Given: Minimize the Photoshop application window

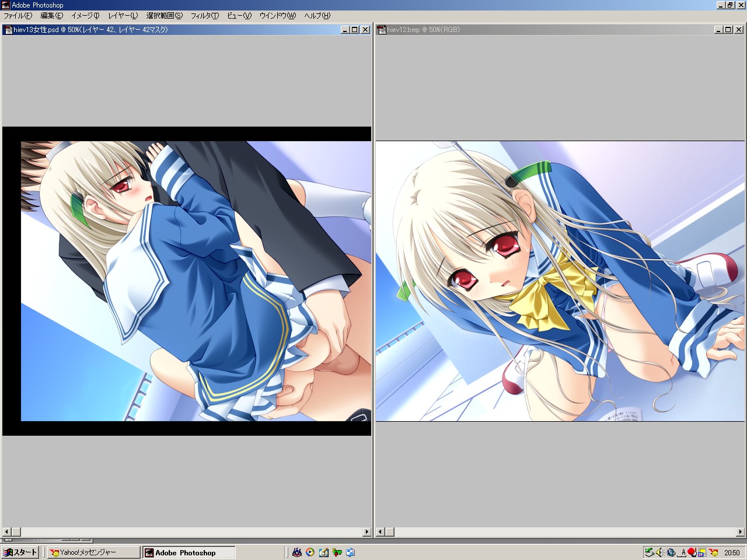Looking at the screenshot, I should click(x=721, y=5).
